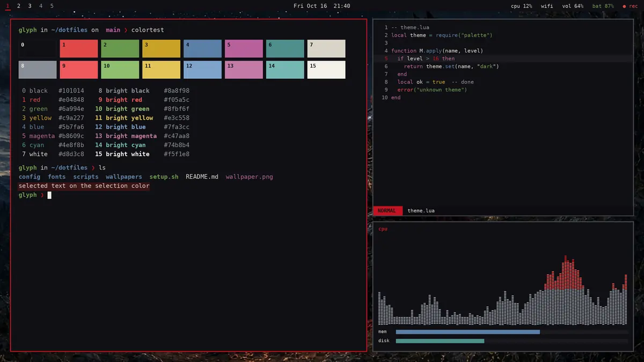Select color swatch 13 bright magenta
Image resolution: width=644 pixels, height=362 pixels.
tap(244, 70)
